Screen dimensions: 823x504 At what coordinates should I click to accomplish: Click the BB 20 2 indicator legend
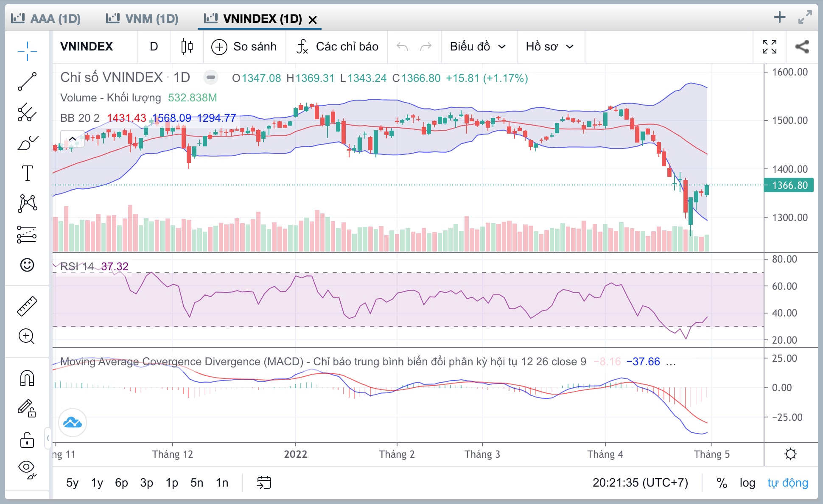coord(80,118)
